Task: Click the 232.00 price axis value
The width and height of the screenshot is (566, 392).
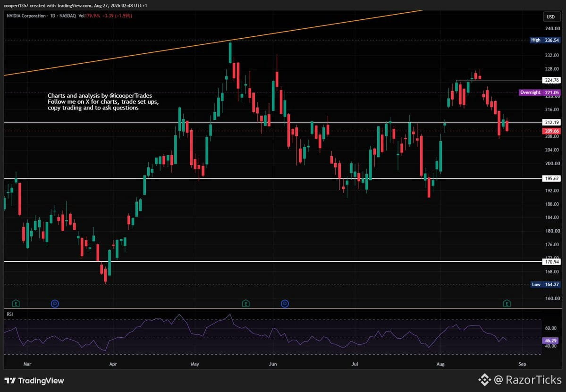Action: (x=552, y=56)
